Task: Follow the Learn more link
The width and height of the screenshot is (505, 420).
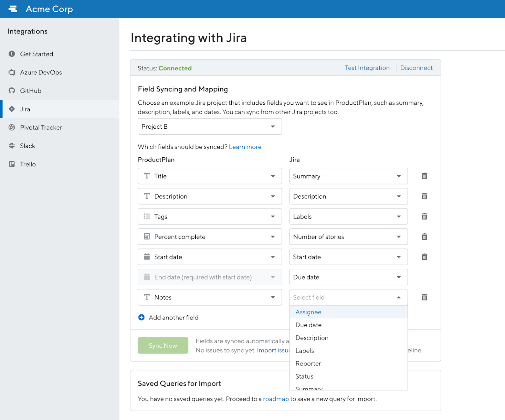Action: (245, 147)
